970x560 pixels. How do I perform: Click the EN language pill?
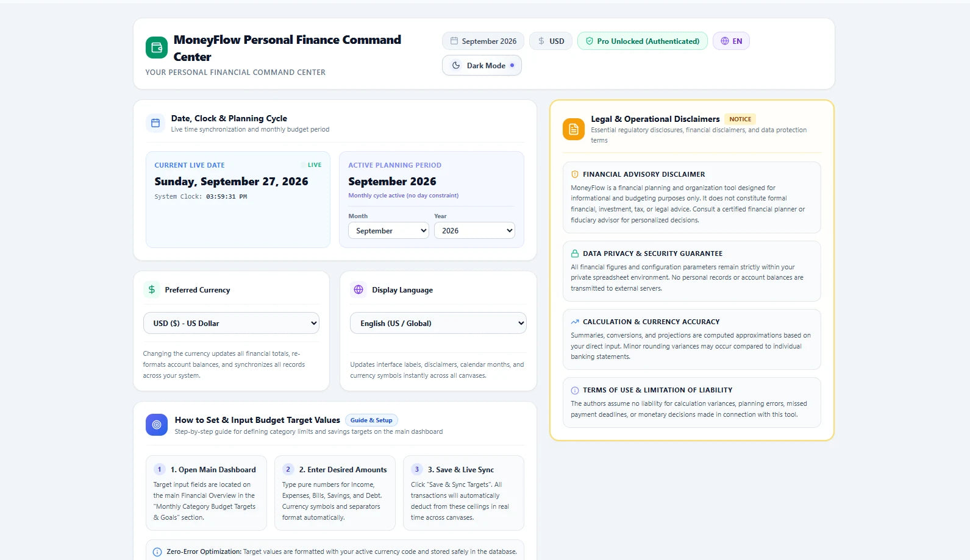pos(731,41)
